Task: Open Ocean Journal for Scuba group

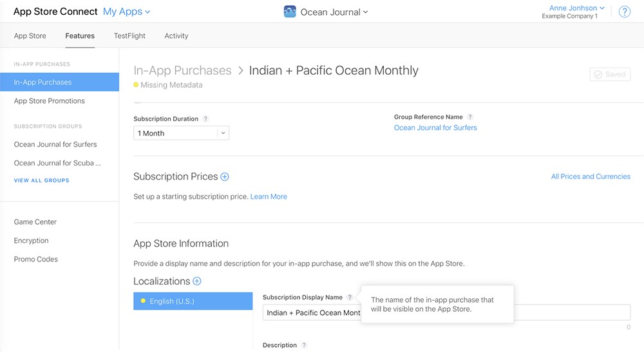Action: pyautogui.click(x=57, y=163)
